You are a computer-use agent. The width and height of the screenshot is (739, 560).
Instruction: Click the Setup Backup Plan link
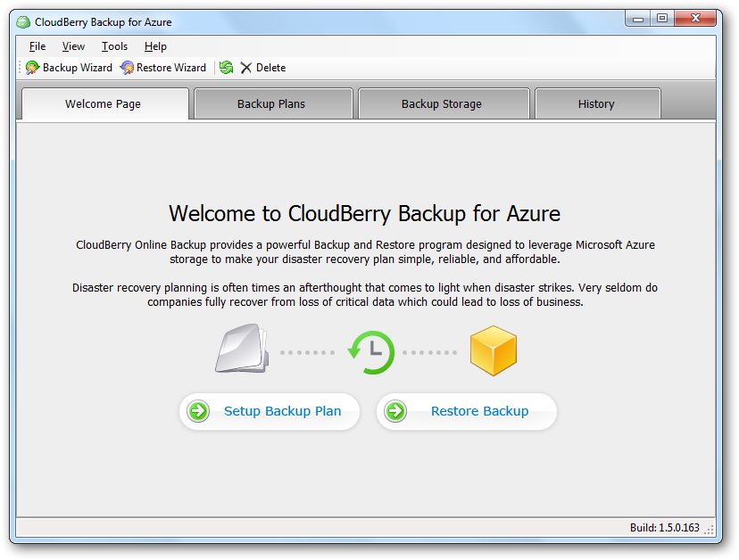coord(282,411)
